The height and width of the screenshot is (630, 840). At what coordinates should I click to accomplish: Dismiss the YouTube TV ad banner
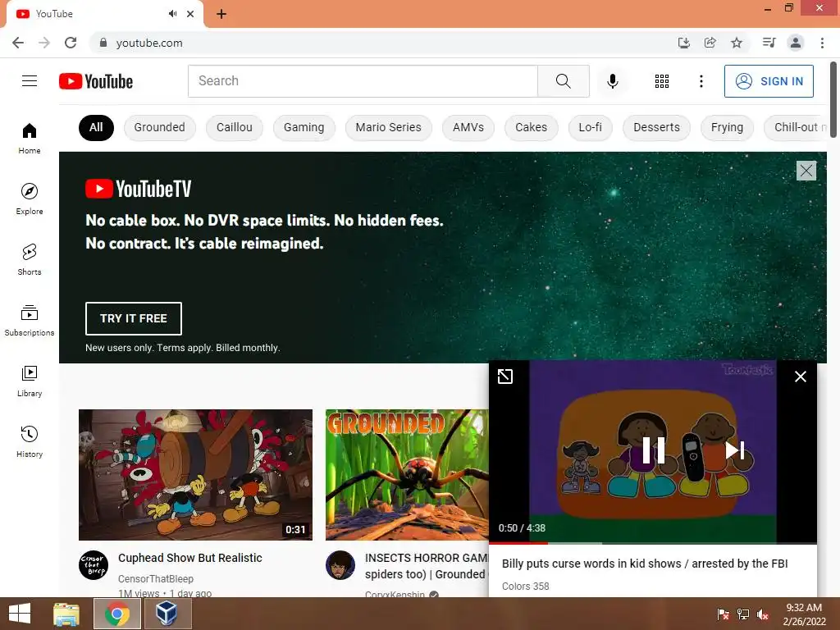806,171
